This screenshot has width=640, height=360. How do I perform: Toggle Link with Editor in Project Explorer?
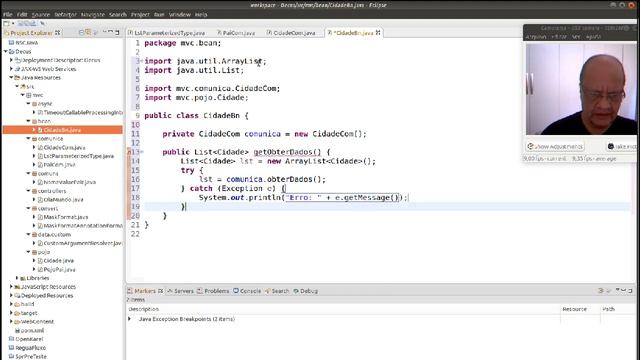(x=88, y=32)
